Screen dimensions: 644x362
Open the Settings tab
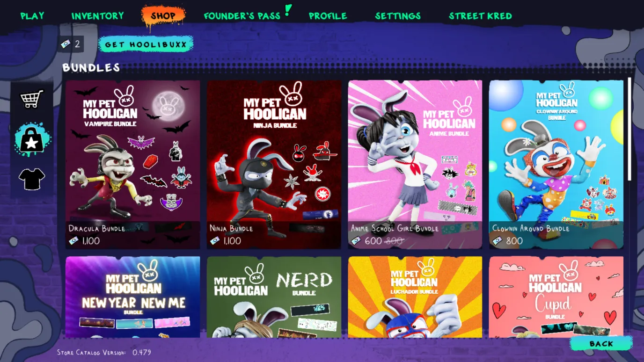click(398, 16)
